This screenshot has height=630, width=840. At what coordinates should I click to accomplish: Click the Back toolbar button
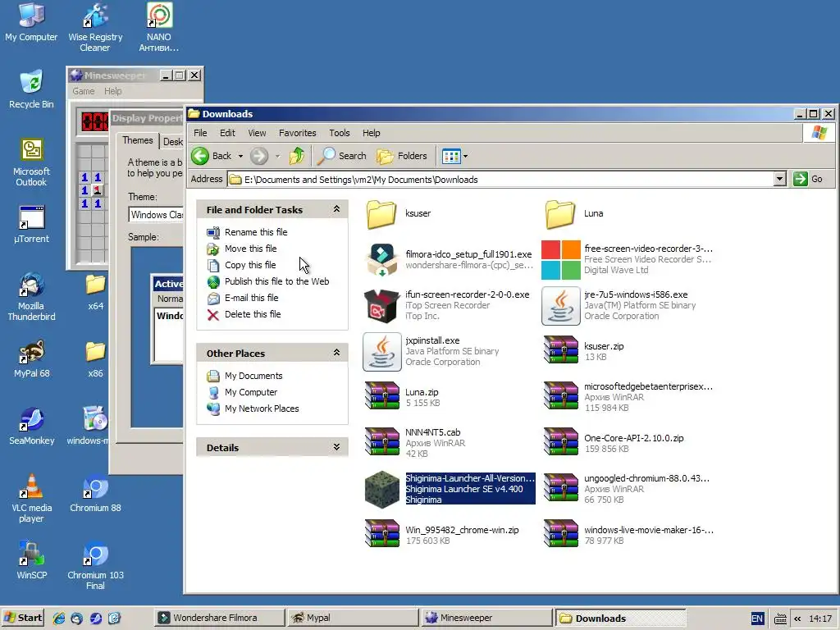pos(212,156)
